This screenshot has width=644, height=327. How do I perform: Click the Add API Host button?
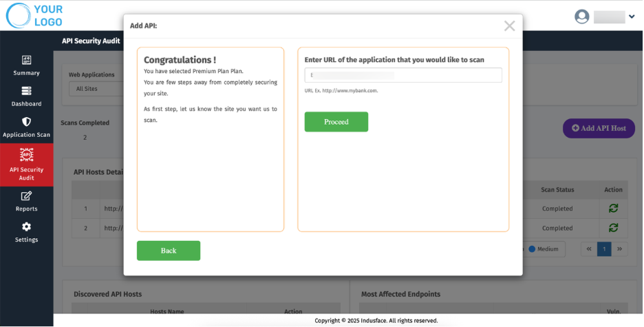tap(599, 128)
